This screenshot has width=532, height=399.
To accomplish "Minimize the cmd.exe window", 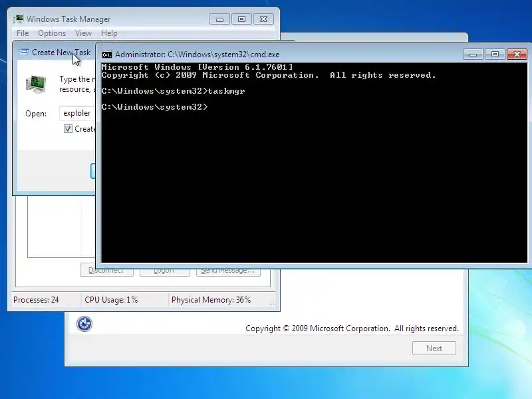I will (x=473, y=55).
